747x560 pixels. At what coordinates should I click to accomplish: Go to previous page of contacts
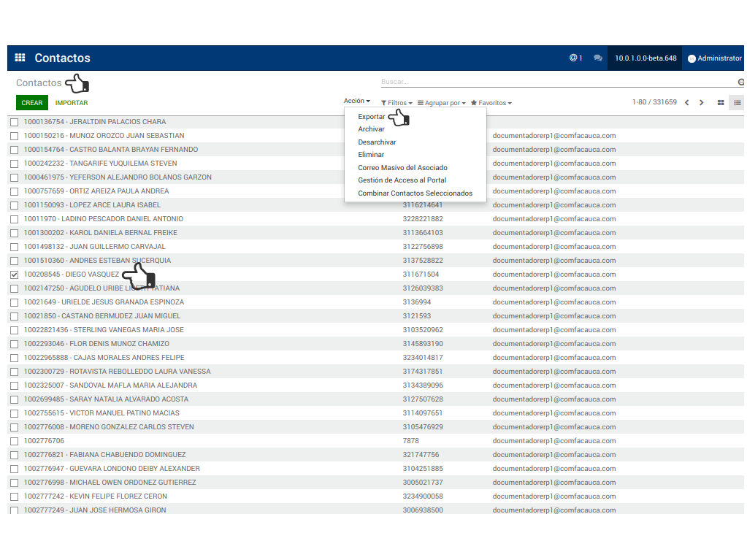click(x=687, y=103)
